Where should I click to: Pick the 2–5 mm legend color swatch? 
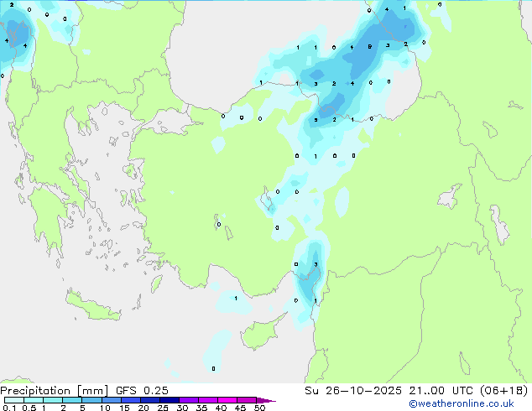point(72,400)
